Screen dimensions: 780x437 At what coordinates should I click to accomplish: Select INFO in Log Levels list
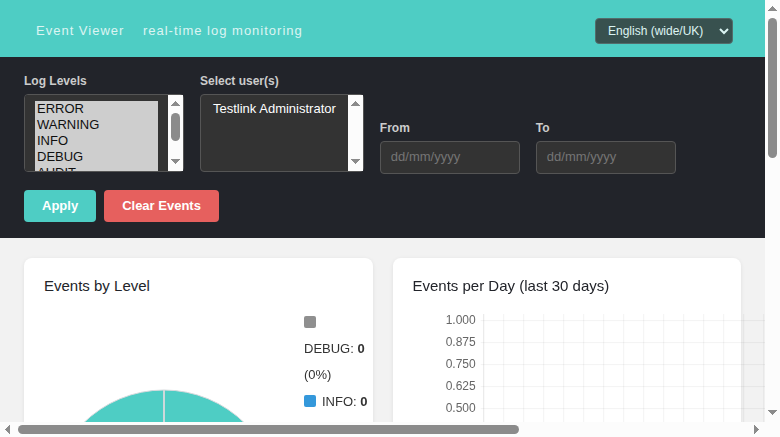point(97,140)
